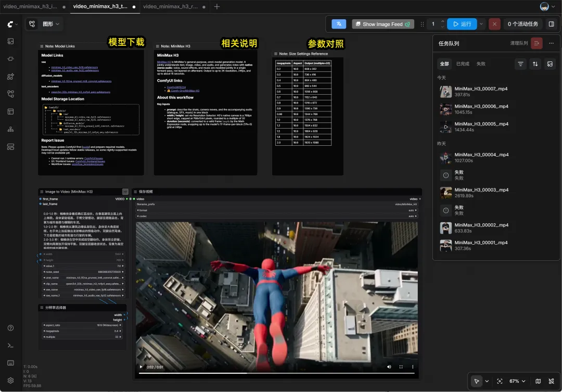Sort task queue with arrows icon

(x=535, y=64)
